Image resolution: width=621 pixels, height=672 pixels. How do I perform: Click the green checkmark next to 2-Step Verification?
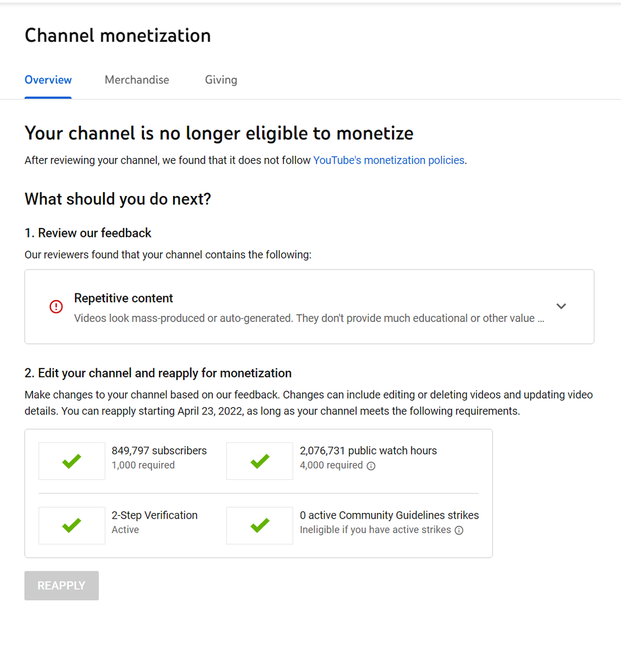tap(72, 525)
